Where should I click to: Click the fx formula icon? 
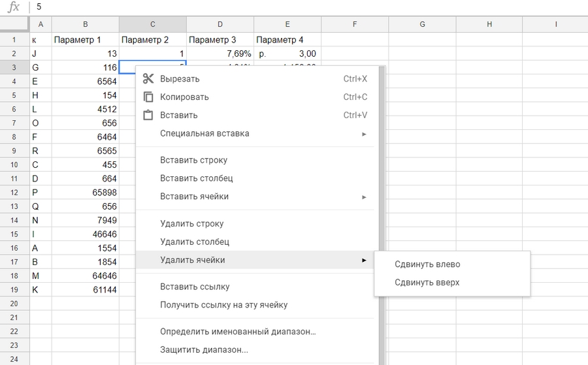tap(14, 7)
